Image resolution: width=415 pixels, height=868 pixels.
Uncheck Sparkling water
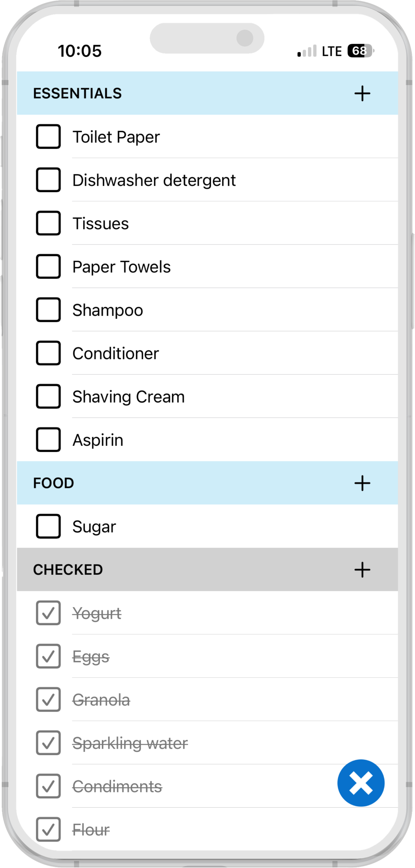pos(48,743)
